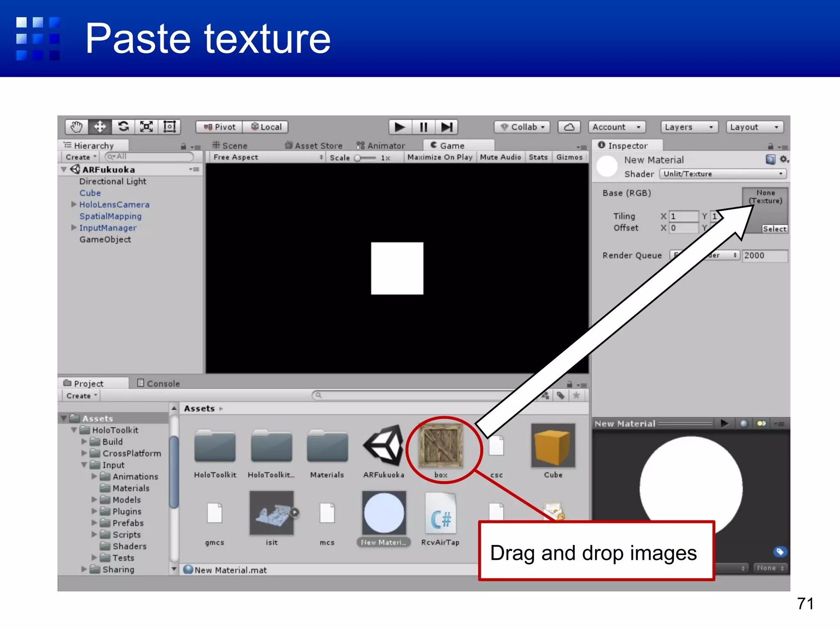840x630 pixels.
Task: Toggle Maximize On Play
Action: pyautogui.click(x=440, y=157)
